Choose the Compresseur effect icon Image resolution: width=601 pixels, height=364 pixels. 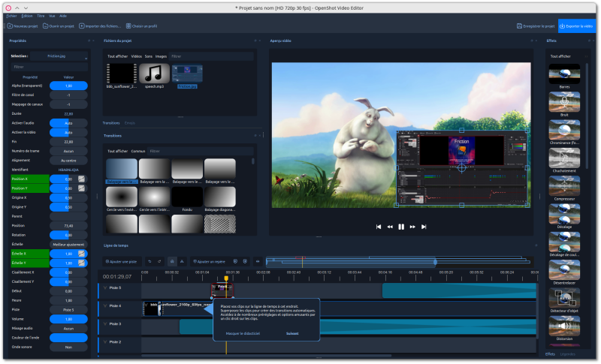(x=564, y=186)
